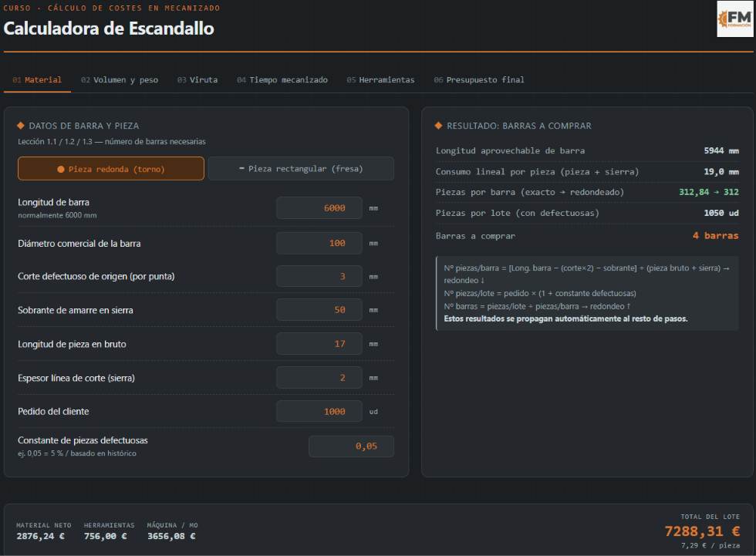756x556 pixels.
Task: Click the 5944 mm longitud aprovechable value
Action: pyautogui.click(x=721, y=151)
